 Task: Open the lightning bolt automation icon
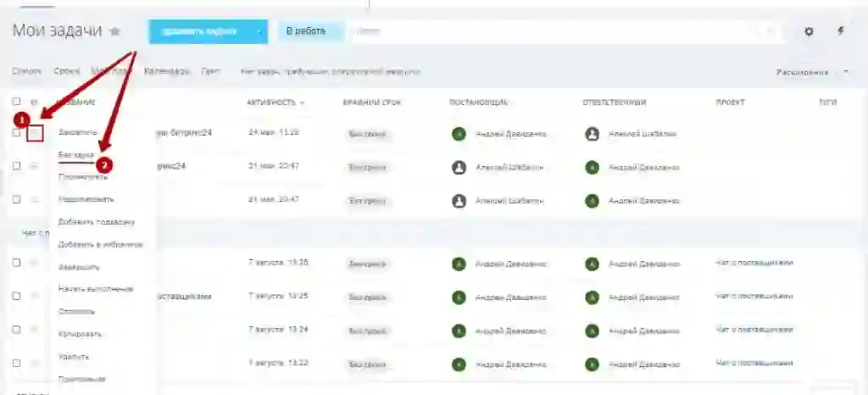[x=840, y=31]
